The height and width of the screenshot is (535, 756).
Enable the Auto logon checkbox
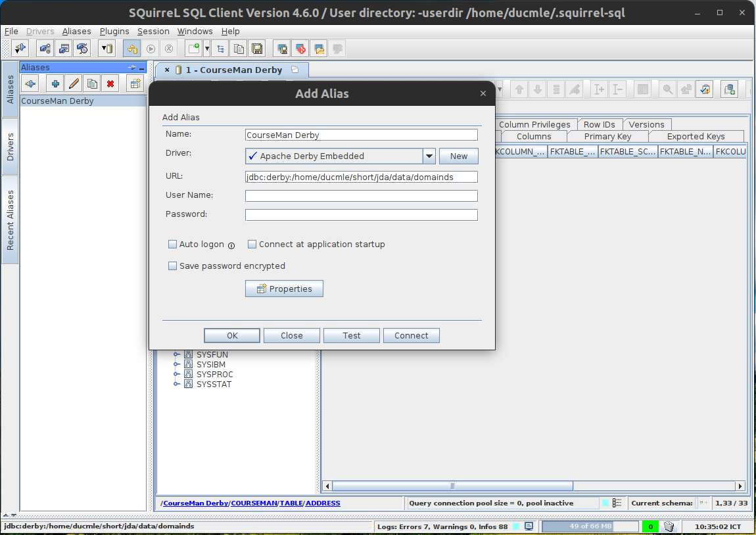click(x=172, y=244)
